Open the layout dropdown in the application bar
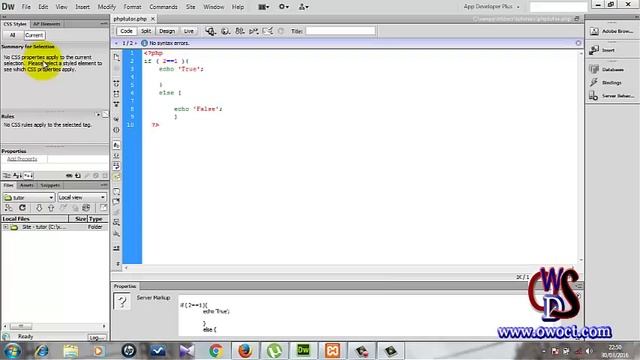Screen dimensions: 640x360 [x=264, y=7]
